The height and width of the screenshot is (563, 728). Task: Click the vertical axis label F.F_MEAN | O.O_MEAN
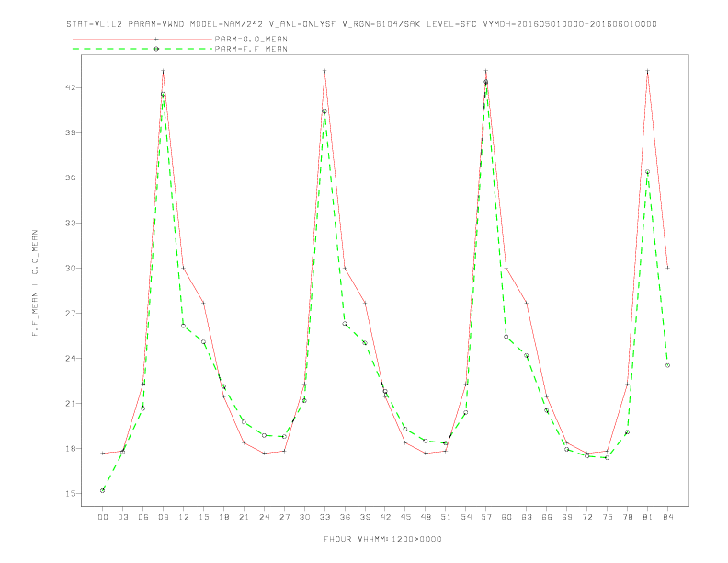[35, 283]
